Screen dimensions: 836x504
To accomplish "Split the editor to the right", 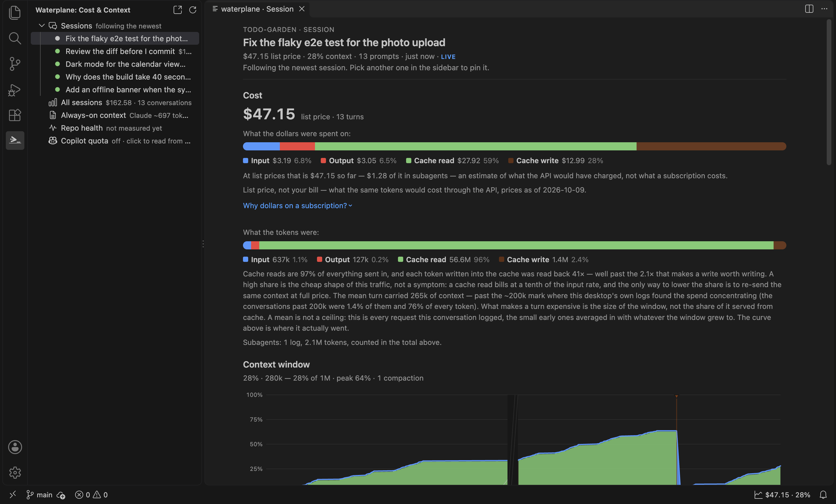I will click(809, 9).
